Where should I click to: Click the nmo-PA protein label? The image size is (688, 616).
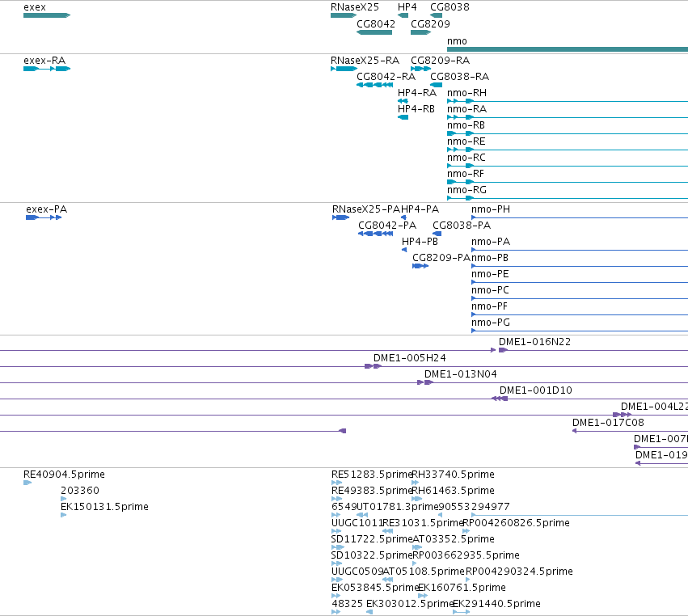(x=491, y=242)
